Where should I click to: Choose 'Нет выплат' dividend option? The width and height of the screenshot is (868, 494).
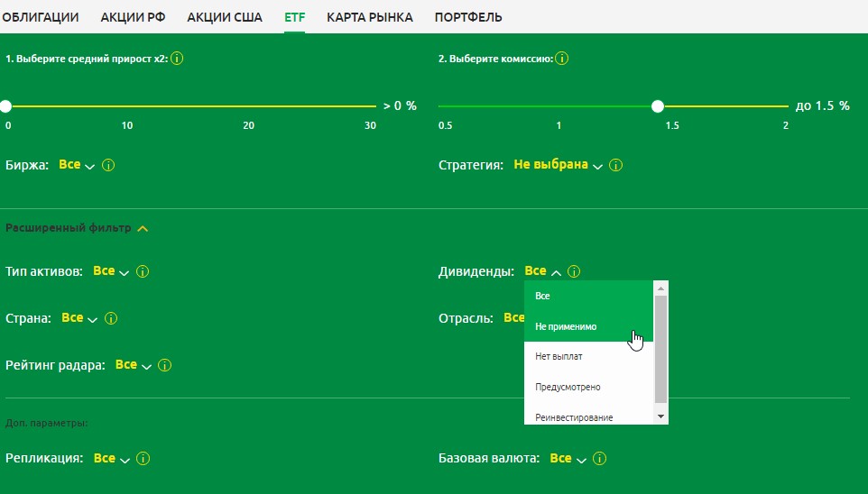coord(559,357)
